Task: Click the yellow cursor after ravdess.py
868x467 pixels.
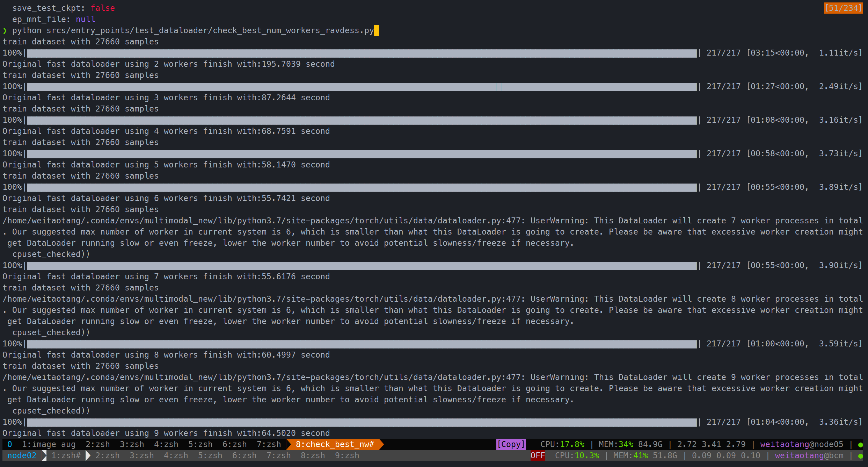Action: [x=376, y=30]
